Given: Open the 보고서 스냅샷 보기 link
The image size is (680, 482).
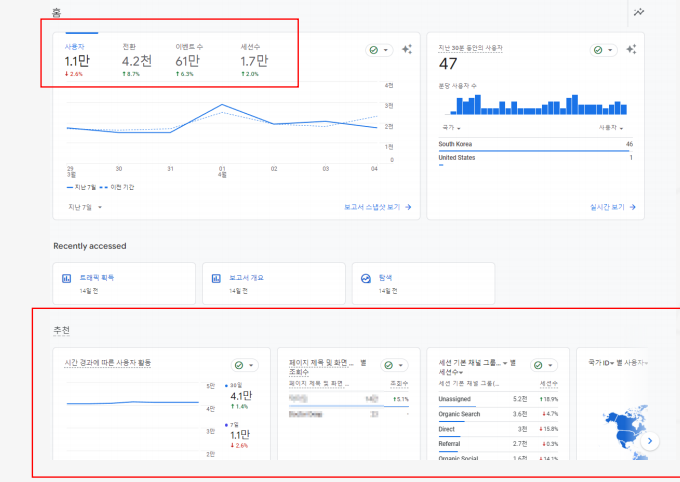Looking at the screenshot, I should 377,207.
